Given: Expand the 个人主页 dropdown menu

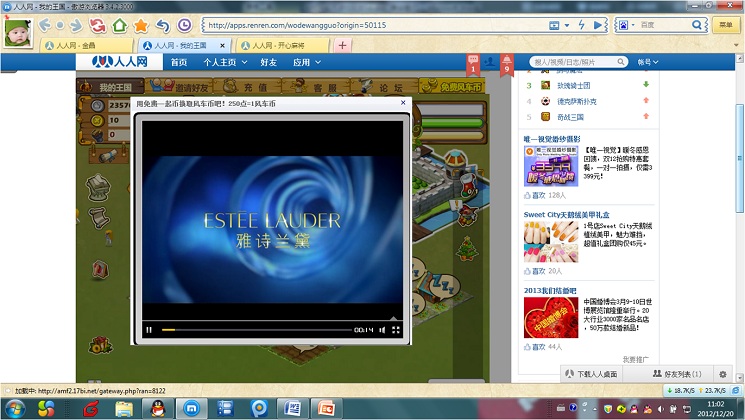Looking at the screenshot, I should 225,62.
